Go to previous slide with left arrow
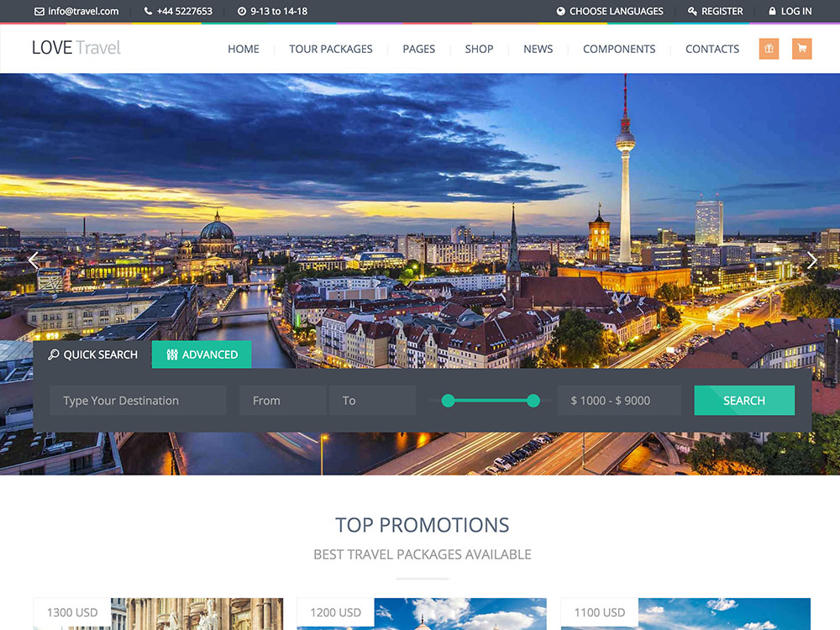 (x=34, y=260)
